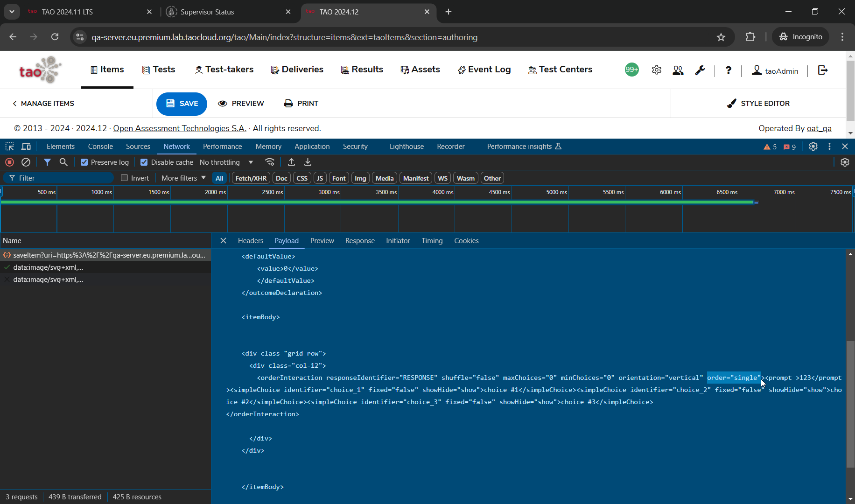Open network conditions wifi icon
This screenshot has width=855, height=504.
click(269, 162)
